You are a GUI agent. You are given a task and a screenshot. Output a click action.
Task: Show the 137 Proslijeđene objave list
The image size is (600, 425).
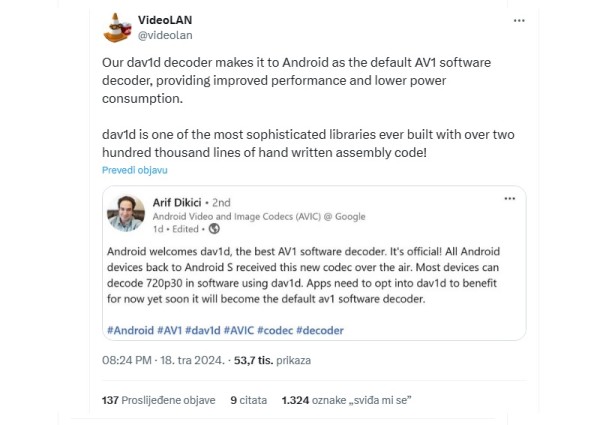click(x=158, y=399)
